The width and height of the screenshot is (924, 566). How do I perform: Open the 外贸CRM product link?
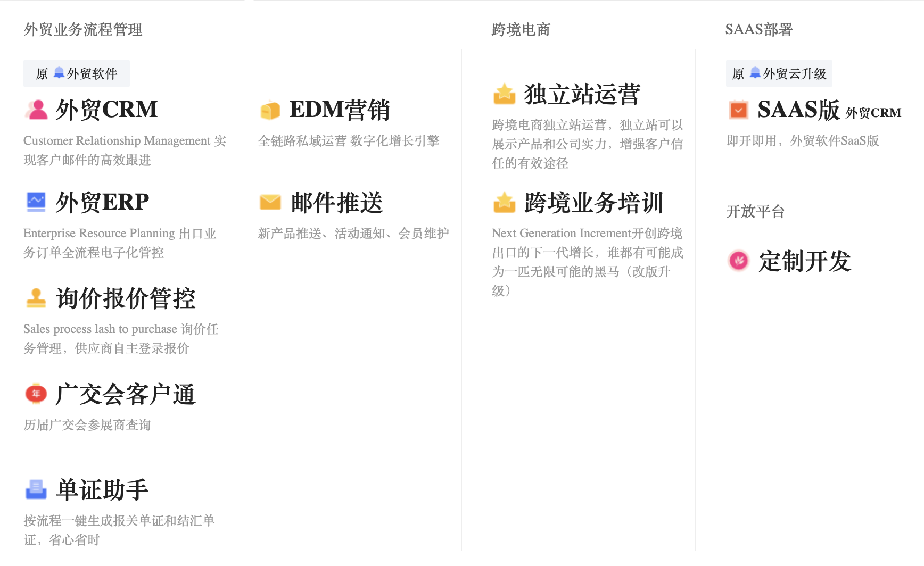click(106, 110)
